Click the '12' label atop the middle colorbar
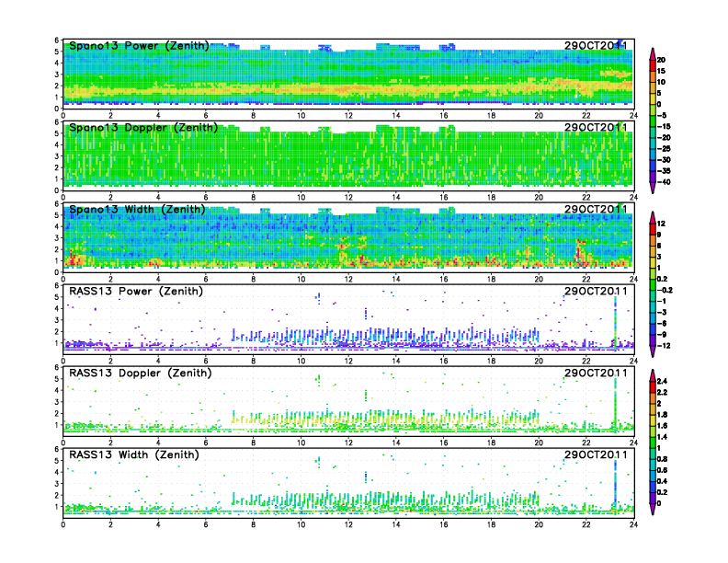Image resolution: width=728 pixels, height=563 pixels. tap(661, 224)
